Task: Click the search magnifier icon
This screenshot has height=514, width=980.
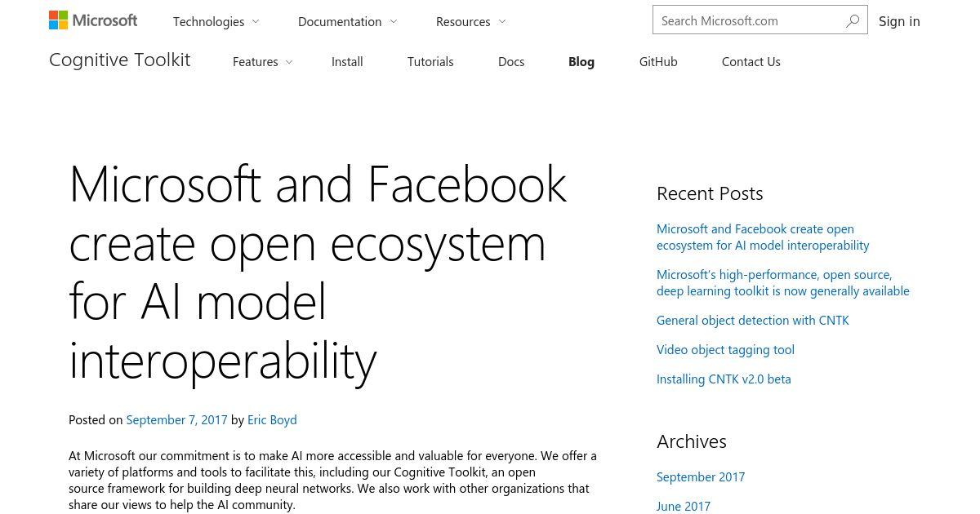Action: pyautogui.click(x=853, y=20)
